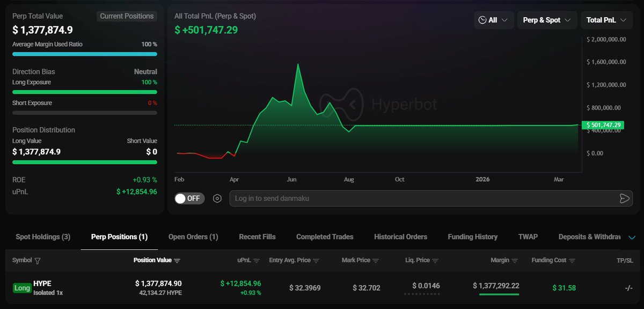The image size is (644, 309).
Task: Open the Perp & Spot dropdown
Action: (x=547, y=20)
